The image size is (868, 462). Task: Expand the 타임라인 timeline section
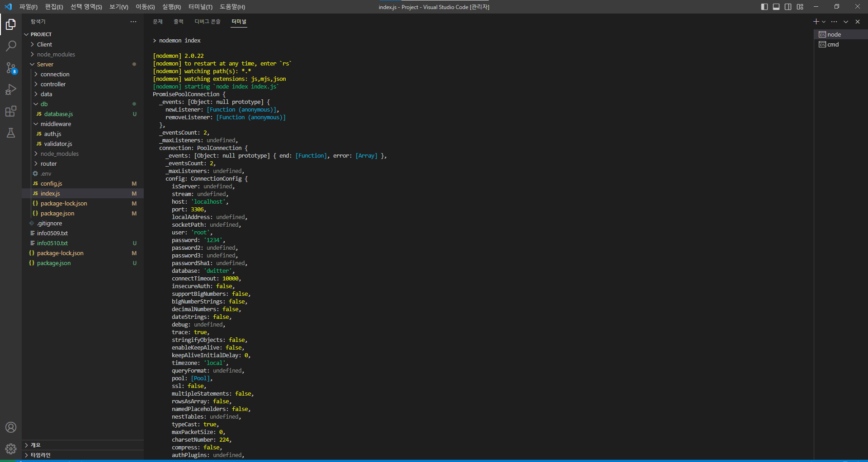pyautogui.click(x=83, y=455)
